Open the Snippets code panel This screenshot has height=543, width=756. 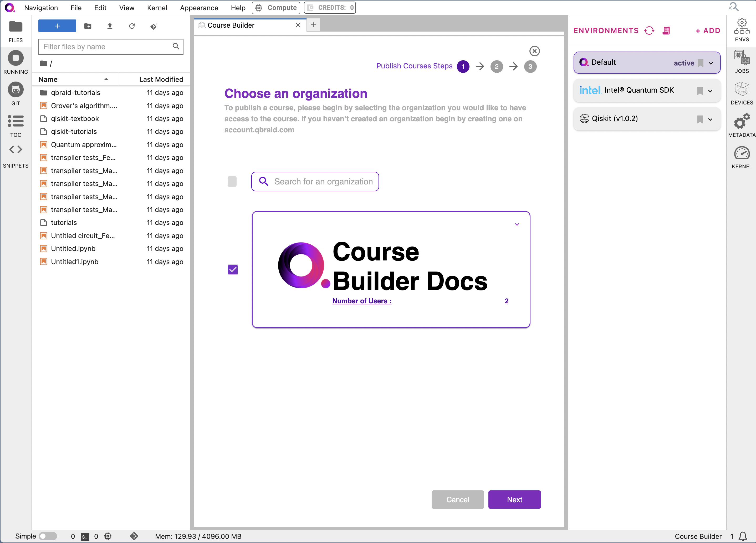coord(16,156)
